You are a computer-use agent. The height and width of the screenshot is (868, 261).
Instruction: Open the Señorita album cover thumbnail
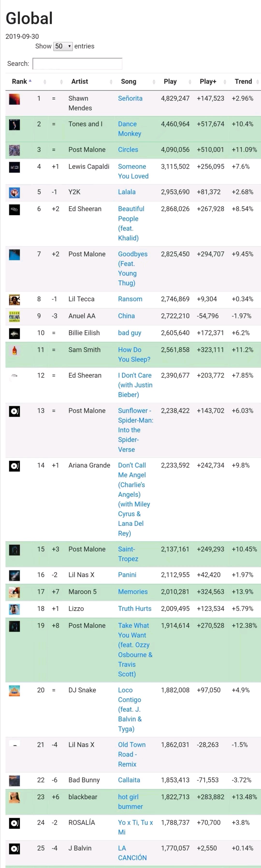pyautogui.click(x=14, y=99)
